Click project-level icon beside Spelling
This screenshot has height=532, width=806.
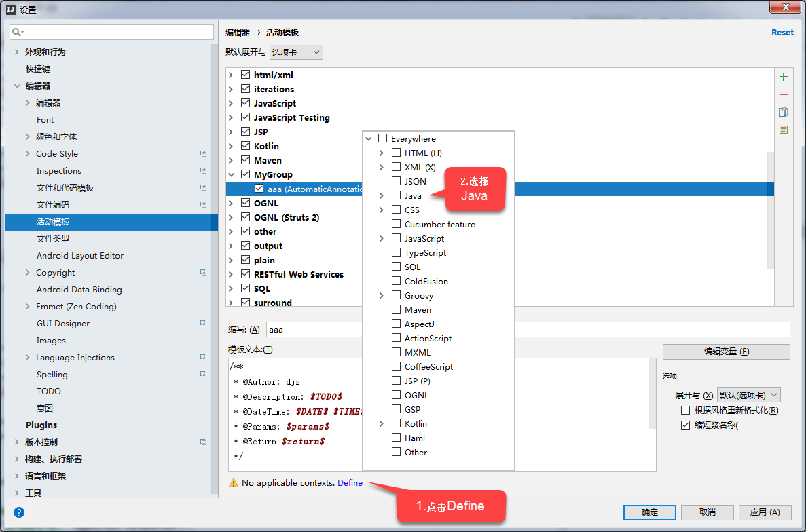204,374
